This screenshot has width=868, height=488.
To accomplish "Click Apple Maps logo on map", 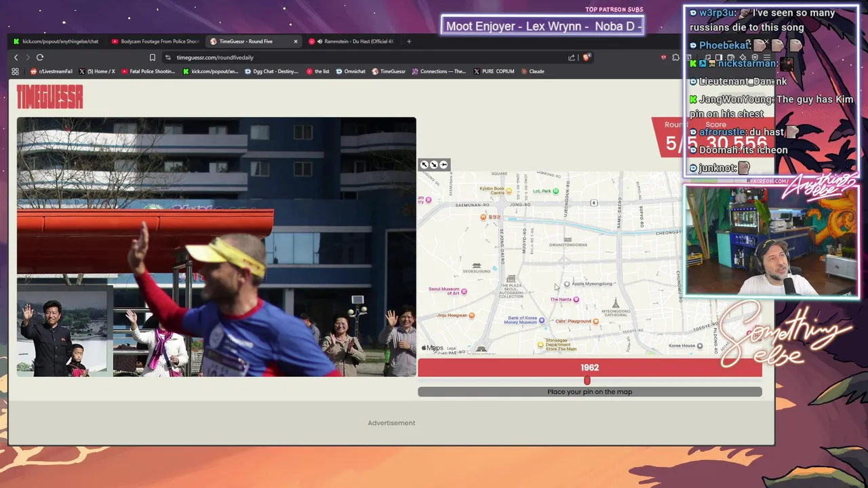I will point(432,348).
